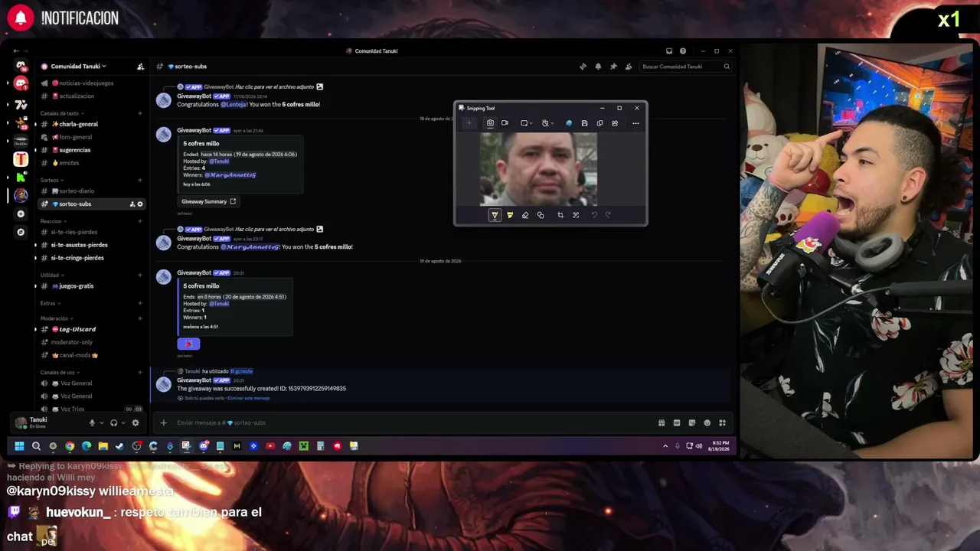Image resolution: width=980 pixels, height=551 pixels.
Task: Collapse the Moderación channel category
Action: pos(57,318)
